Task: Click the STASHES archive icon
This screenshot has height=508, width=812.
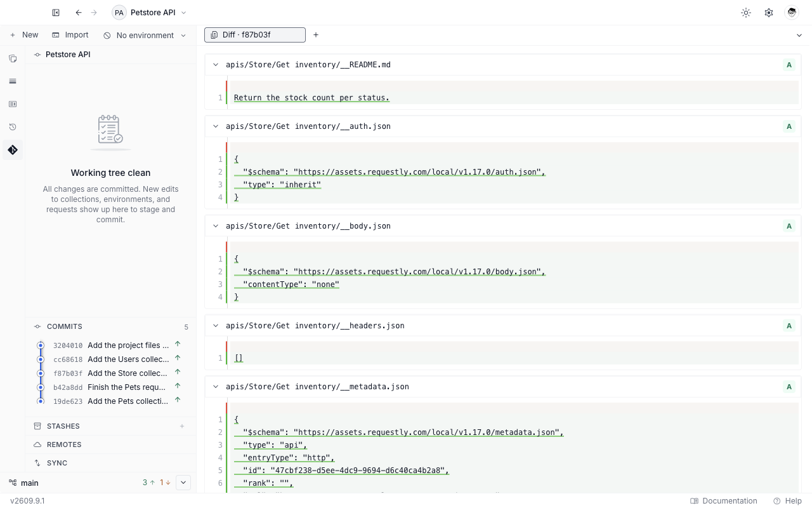Action: (37, 426)
